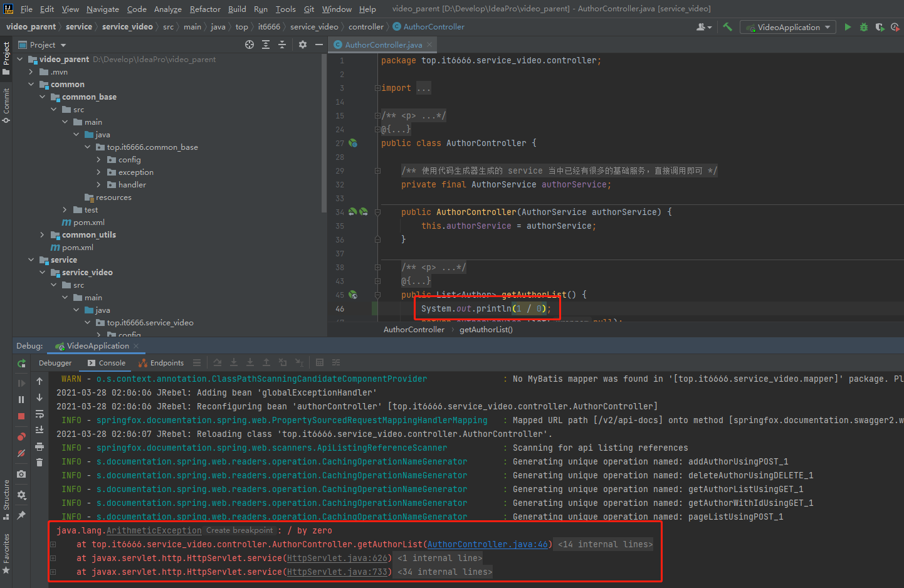Click the locate-in-project crosshair icon

pyautogui.click(x=250, y=45)
